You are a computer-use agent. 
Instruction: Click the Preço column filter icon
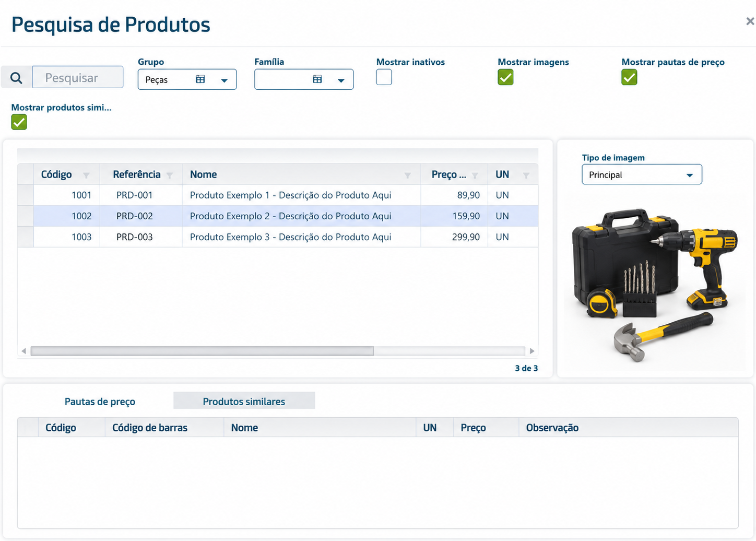click(475, 175)
